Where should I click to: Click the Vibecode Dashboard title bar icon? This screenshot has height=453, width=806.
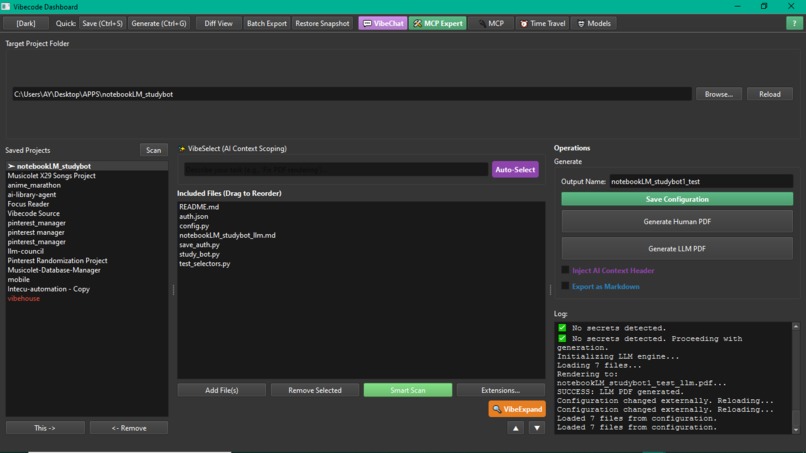(6, 7)
